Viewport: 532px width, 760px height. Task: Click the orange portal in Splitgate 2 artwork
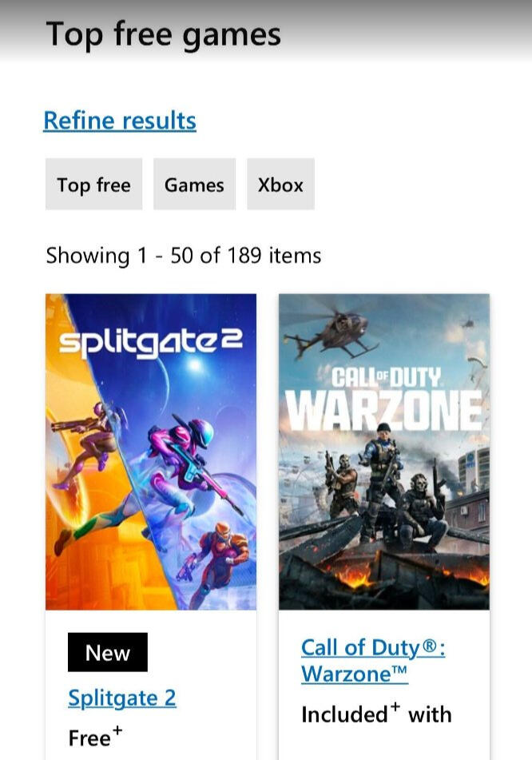click(73, 509)
